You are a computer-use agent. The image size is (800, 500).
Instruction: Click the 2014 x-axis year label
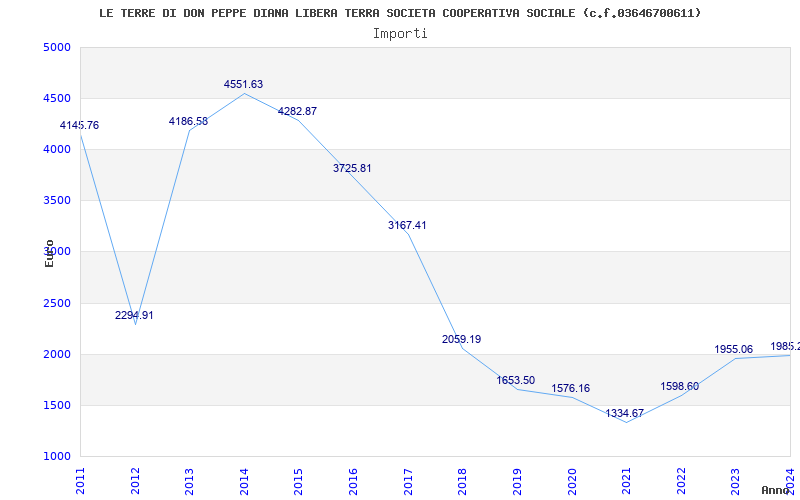(244, 481)
